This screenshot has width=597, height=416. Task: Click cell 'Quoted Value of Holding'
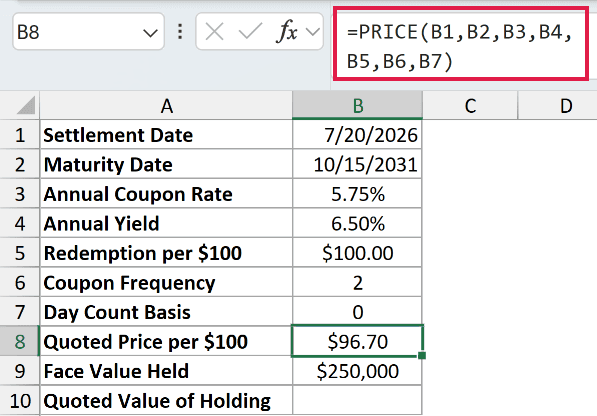pyautogui.click(x=166, y=400)
